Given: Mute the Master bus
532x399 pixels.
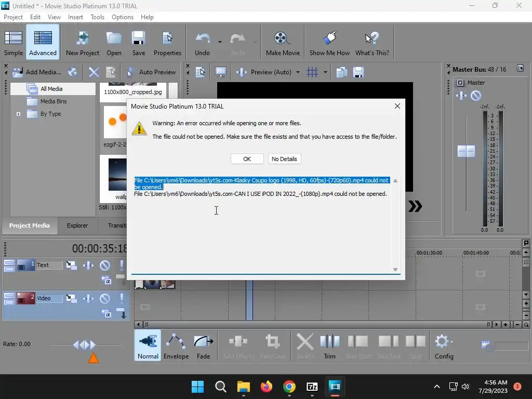Looking at the screenshot, I should pyautogui.click(x=476, y=96).
